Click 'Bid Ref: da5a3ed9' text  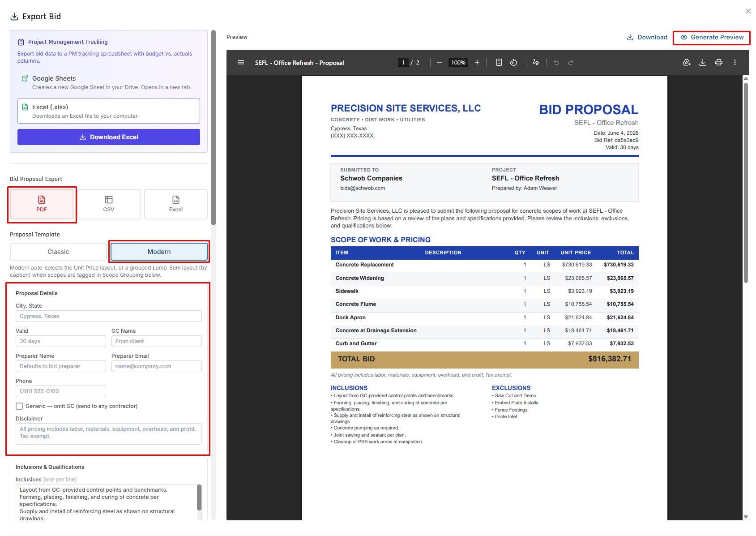click(x=616, y=140)
